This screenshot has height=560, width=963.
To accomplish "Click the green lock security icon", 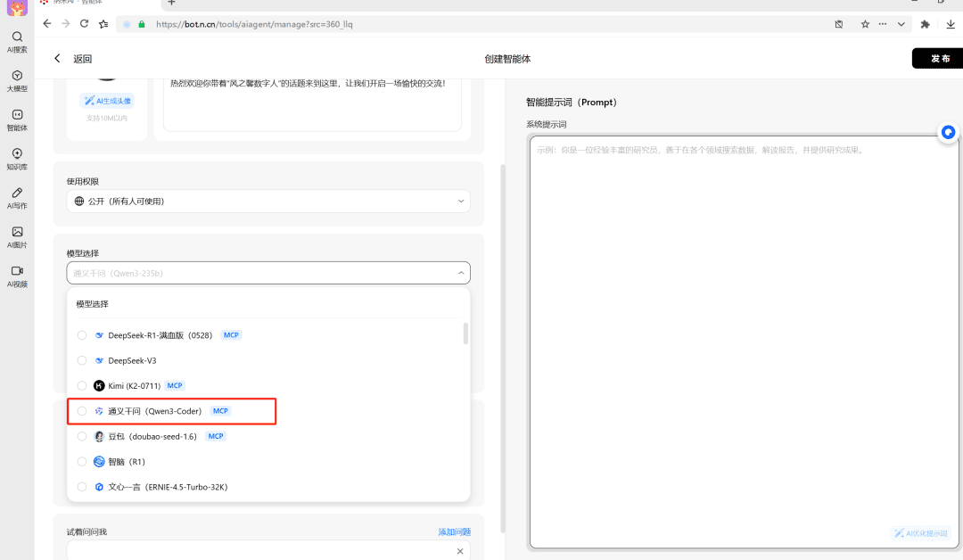I will click(142, 24).
